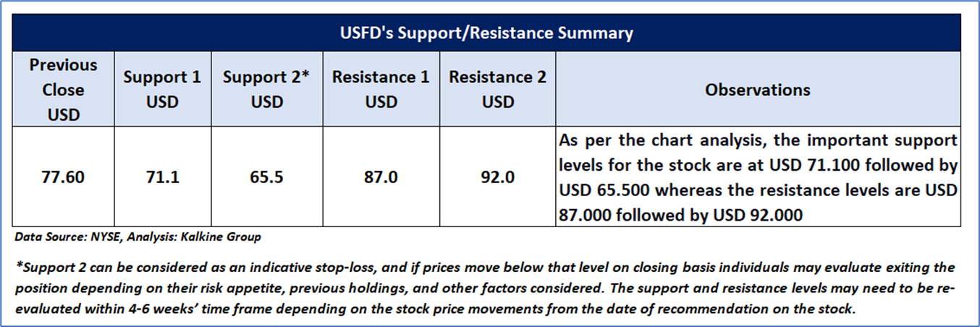This screenshot has width=980, height=327.
Task: Click the 71.1 support value cell
Action: 162,177
